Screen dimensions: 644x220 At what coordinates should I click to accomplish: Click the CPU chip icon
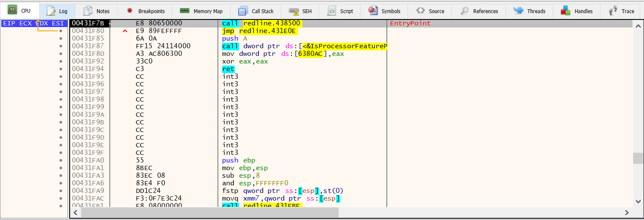pyautogui.click(x=12, y=10)
